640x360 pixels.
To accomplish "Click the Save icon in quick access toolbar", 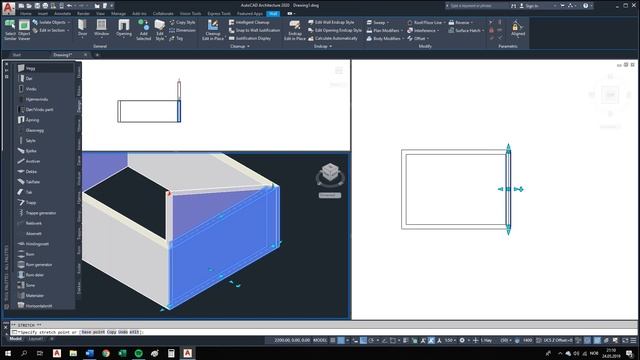I will [x=37, y=6].
